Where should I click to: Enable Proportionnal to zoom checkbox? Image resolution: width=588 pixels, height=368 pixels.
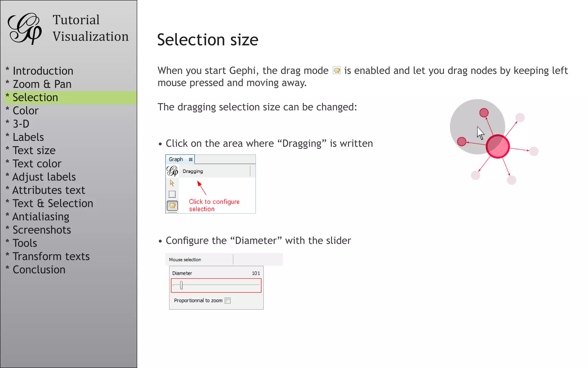tap(228, 300)
